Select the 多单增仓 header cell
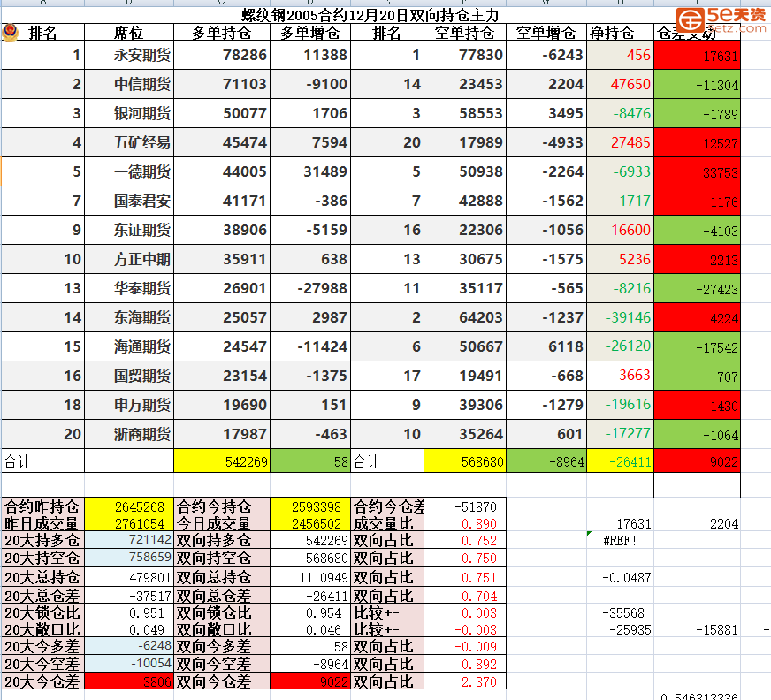 [x=310, y=33]
